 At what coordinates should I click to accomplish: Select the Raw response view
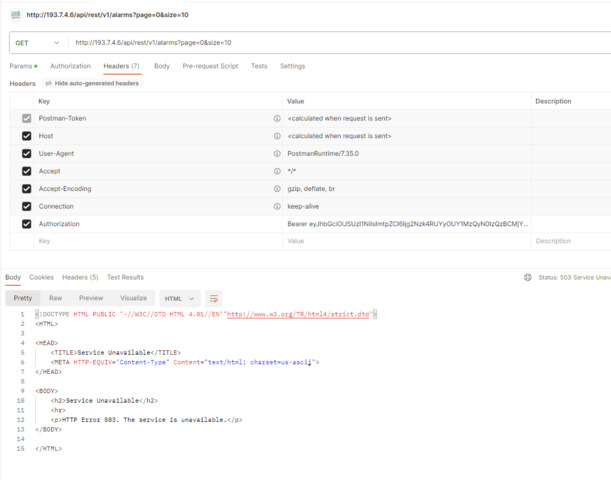click(56, 298)
